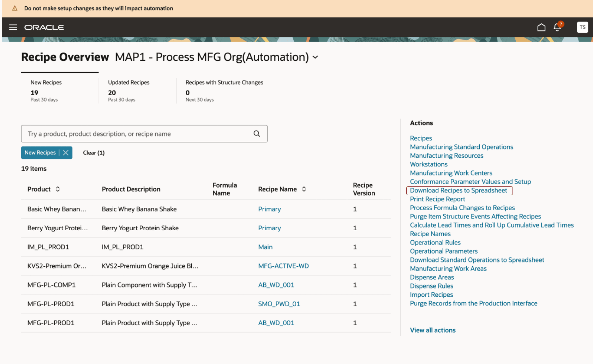Open AB_WD_001 recipe for MFG-PL-COMP1
Screen dimensions: 593x364
276,285
